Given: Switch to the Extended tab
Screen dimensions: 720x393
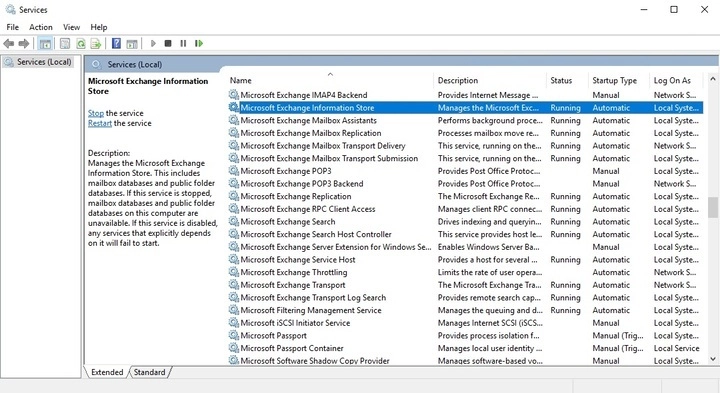Looking at the screenshot, I should 107,372.
